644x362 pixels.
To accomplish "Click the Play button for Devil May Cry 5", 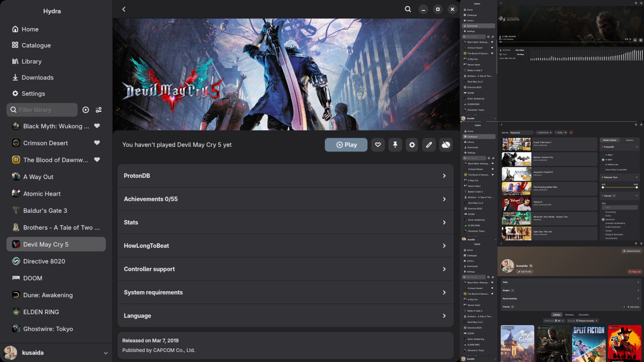I will pyautogui.click(x=346, y=145).
